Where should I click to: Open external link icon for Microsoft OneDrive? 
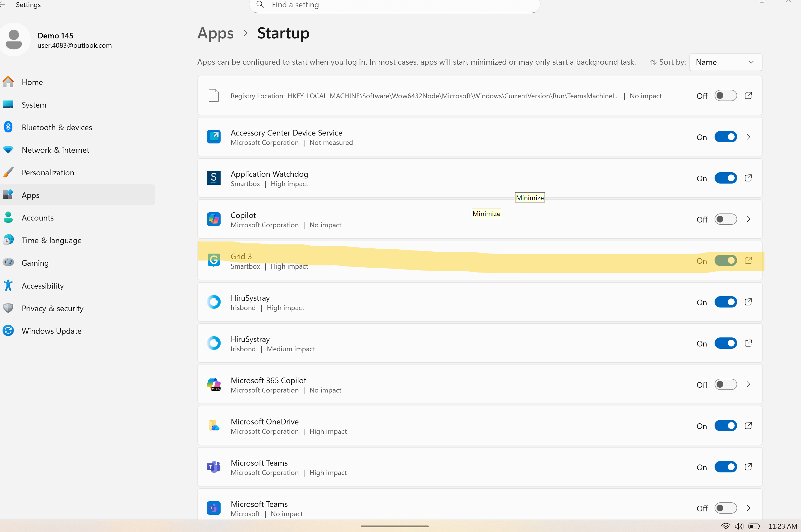tap(748, 426)
